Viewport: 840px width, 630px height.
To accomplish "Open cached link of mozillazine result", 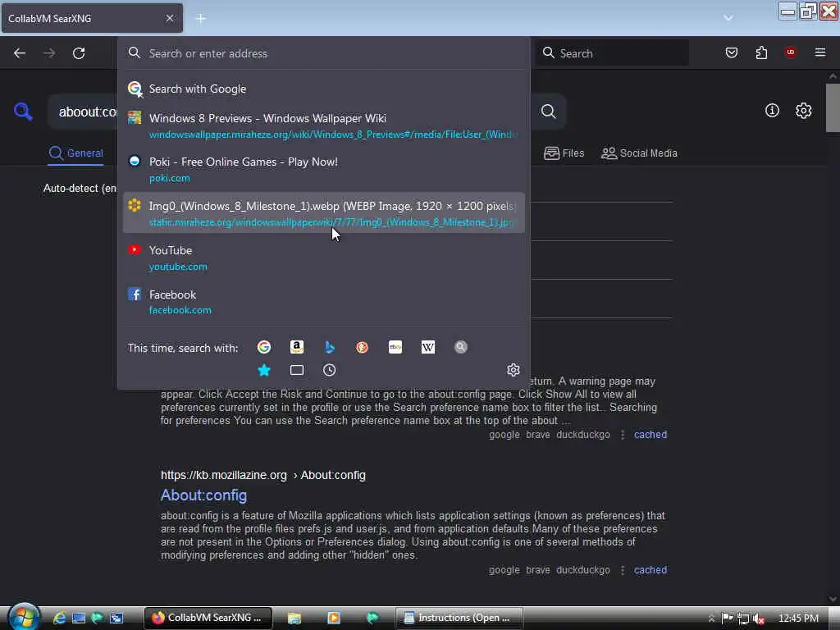I will pos(651,570).
